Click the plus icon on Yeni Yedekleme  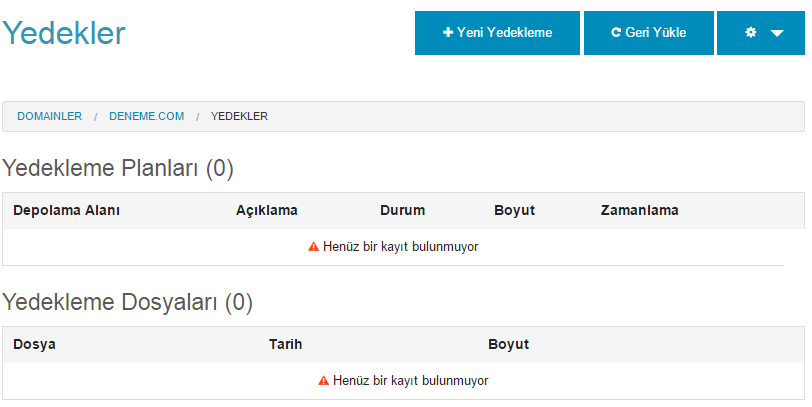[448, 33]
